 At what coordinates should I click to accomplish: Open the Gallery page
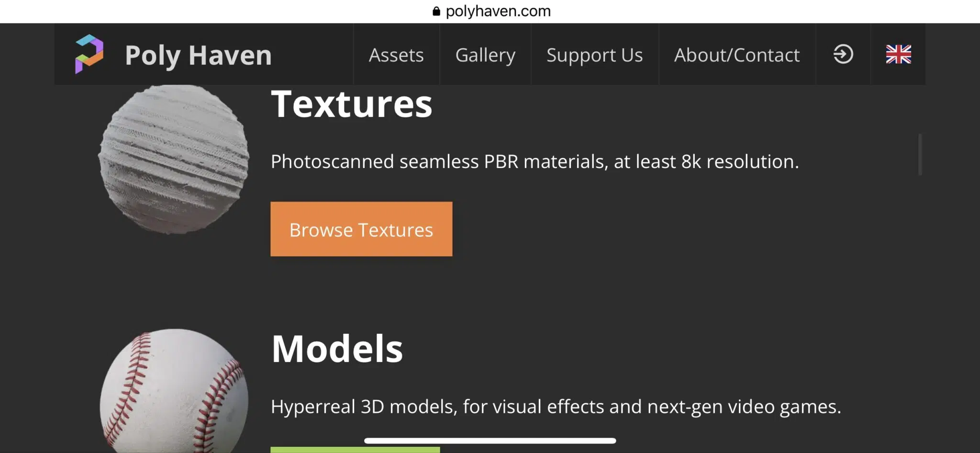coord(485,55)
